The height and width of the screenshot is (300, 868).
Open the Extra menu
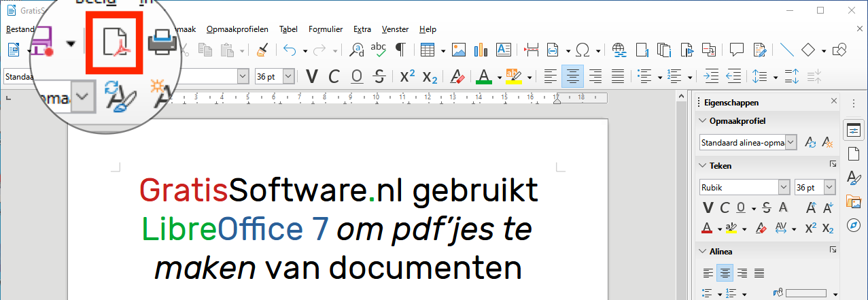point(362,29)
